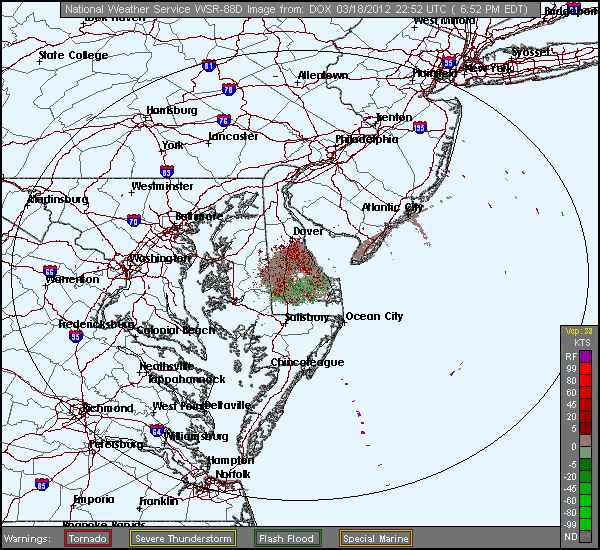
Task: Click the Interstate 76 shield near Lancaster
Action: 223,121
